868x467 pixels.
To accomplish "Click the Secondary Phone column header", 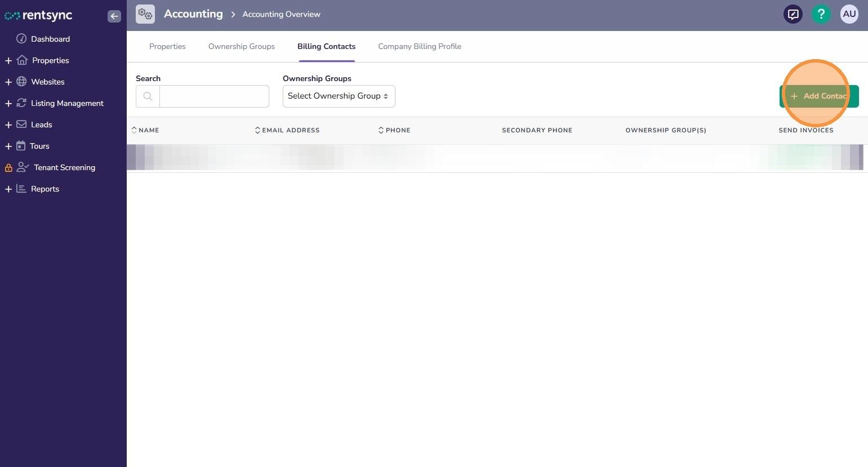I will (x=537, y=130).
